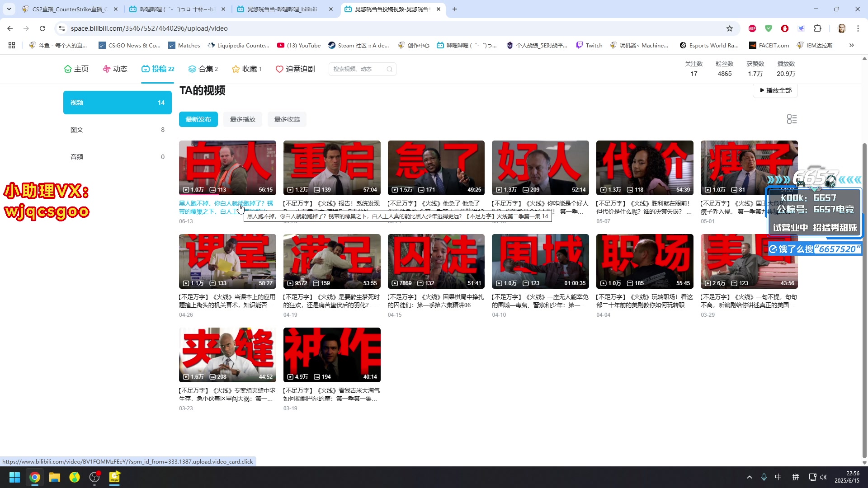Open Windows Start menu
Screen dimensions: 868x488
click(14, 477)
